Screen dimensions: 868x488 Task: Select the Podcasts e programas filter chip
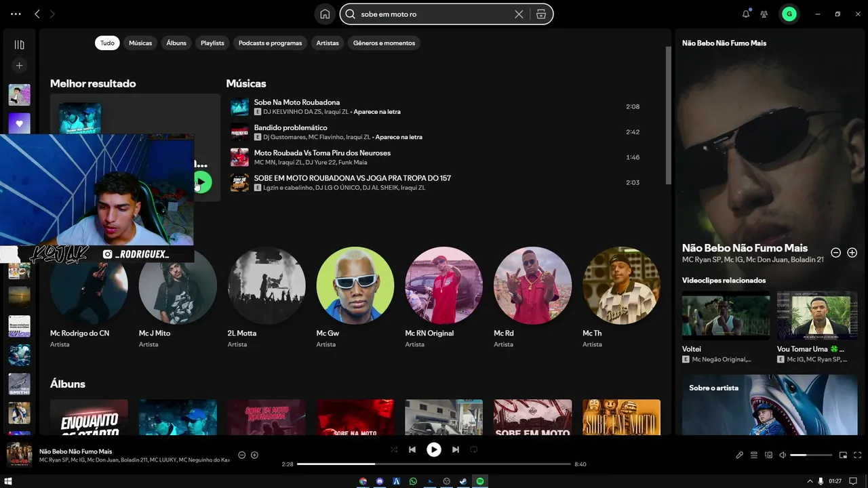point(270,43)
